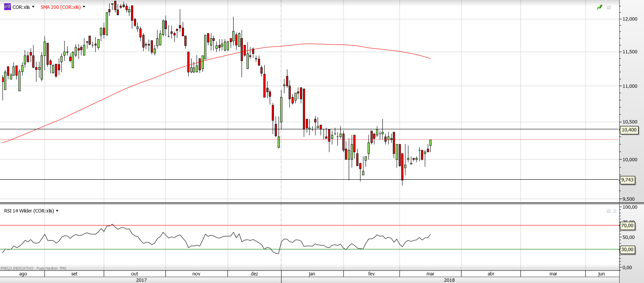Click the 10,000 price axis label
The width and height of the screenshot is (644, 283).
(x=631, y=160)
